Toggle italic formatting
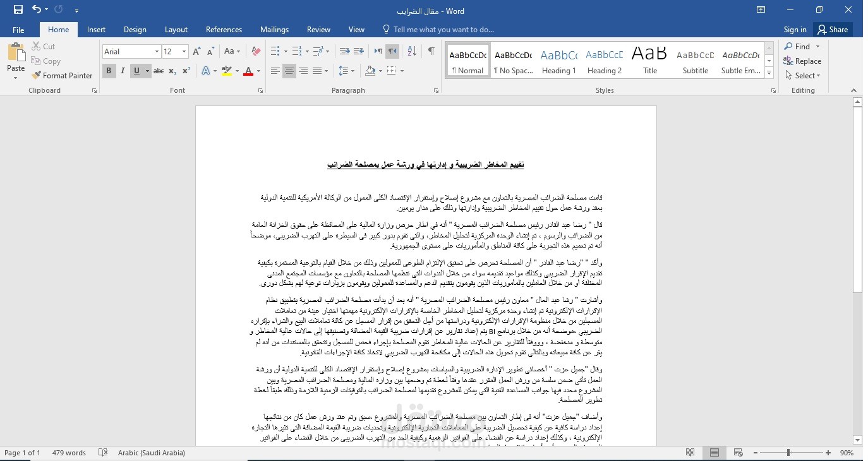 click(122, 71)
